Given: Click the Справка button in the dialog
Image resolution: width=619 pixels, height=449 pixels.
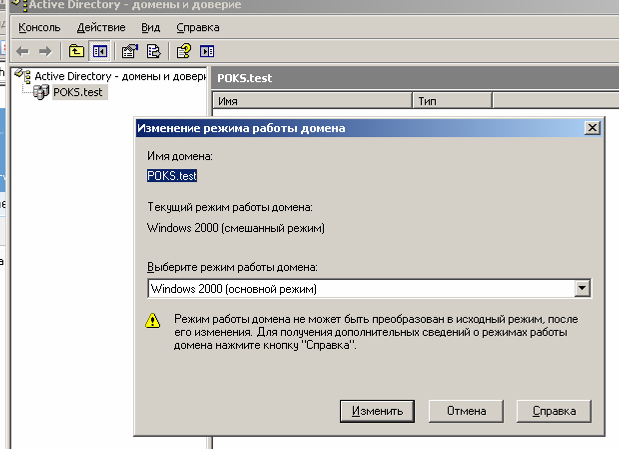Looking at the screenshot, I should click(x=554, y=411).
